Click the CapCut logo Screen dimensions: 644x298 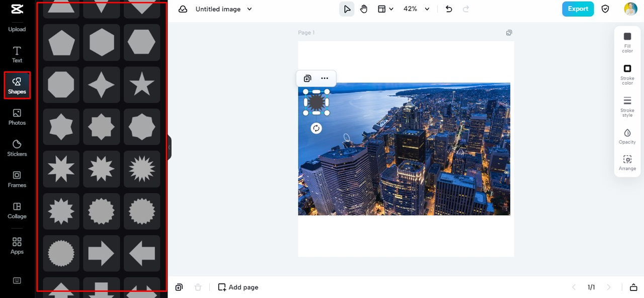(17, 9)
